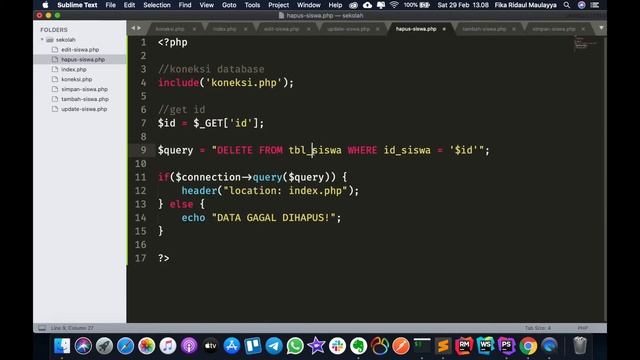
Task: Open Safari from the dock
Action: [x=125, y=346]
